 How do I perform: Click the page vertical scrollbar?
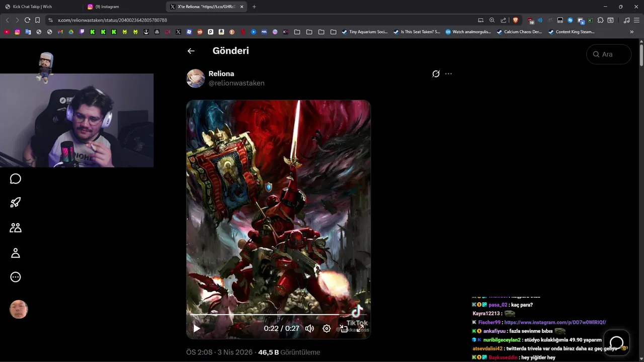pos(641,55)
